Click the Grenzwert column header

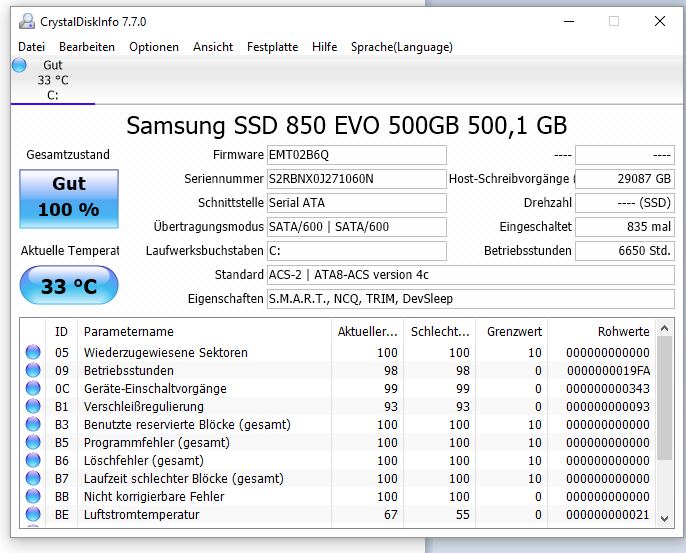click(511, 332)
